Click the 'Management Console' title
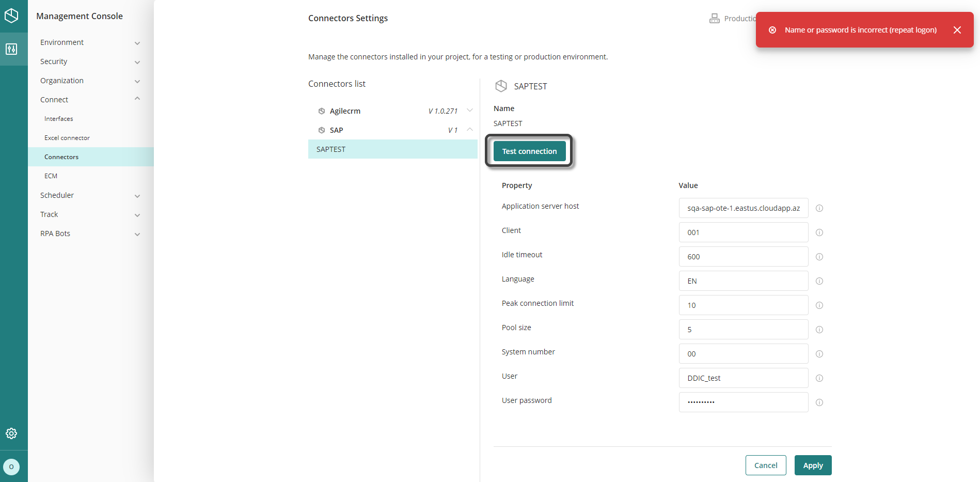 (80, 16)
